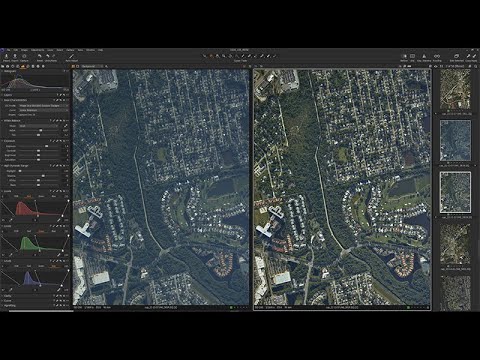This screenshot has width=480, height=360.
Task: Expand the Layers panel
Action: click(2, 95)
